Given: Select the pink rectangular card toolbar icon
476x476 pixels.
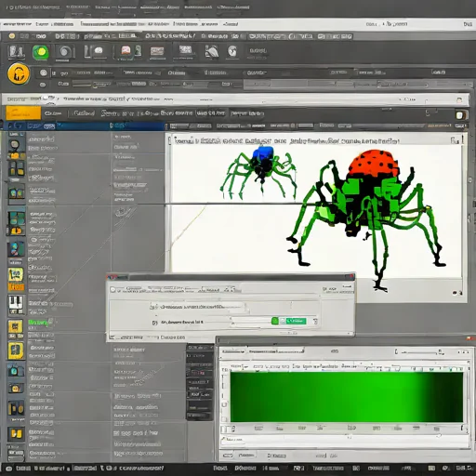Looking at the screenshot, I should 157,51.
